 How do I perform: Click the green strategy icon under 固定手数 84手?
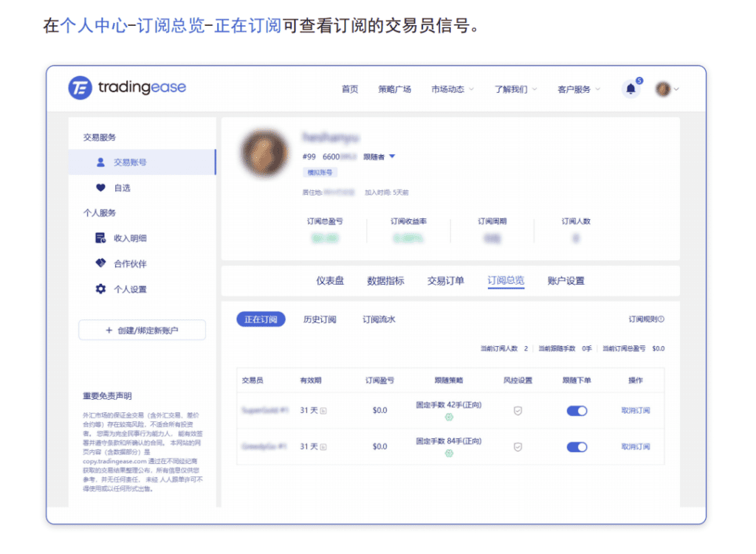448,454
